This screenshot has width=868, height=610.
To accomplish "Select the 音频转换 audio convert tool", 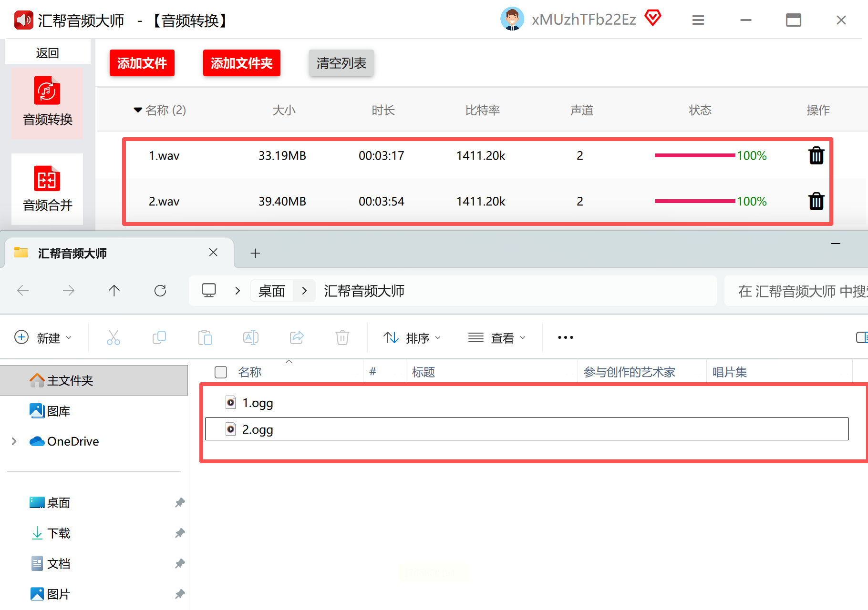I will pyautogui.click(x=47, y=102).
